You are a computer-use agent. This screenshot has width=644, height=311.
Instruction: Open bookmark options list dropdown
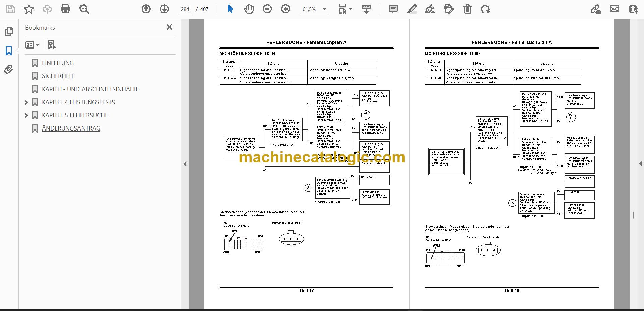coord(33,45)
